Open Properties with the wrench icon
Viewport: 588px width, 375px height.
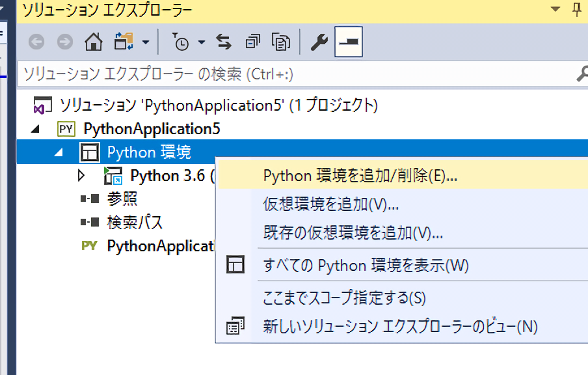click(318, 42)
